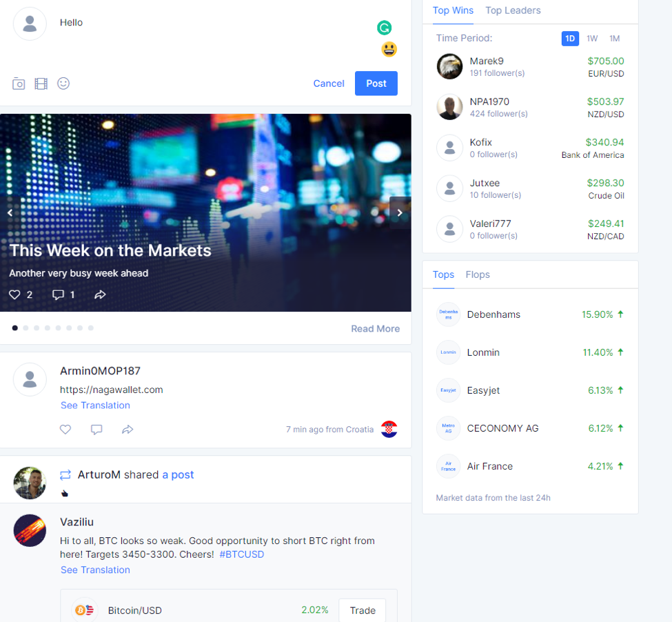This screenshot has height=622, width=672.
Task: Select the first carousel dot
Action: 15,328
